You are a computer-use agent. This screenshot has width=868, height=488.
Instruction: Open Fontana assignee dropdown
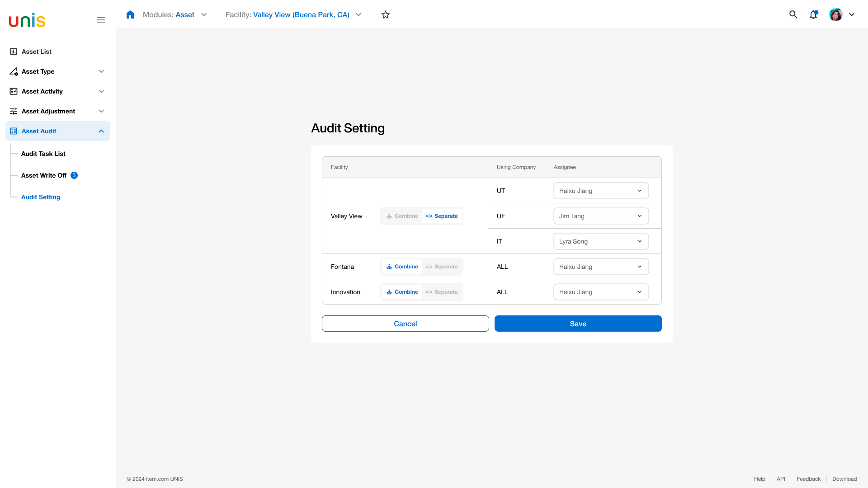(x=601, y=267)
